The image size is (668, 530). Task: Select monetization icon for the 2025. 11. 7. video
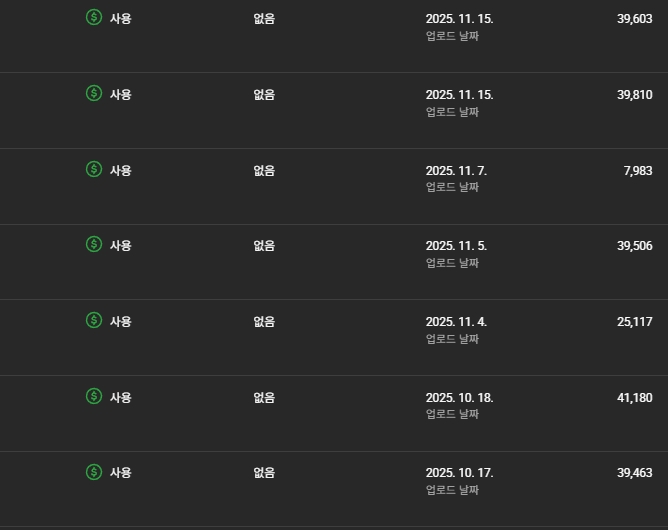pyautogui.click(x=94, y=169)
